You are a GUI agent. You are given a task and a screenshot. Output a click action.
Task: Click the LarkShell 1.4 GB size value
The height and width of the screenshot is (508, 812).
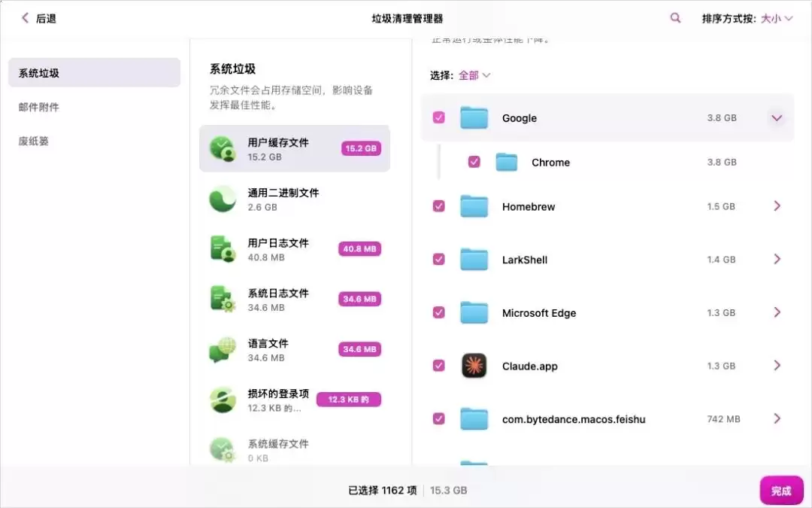[721, 260]
